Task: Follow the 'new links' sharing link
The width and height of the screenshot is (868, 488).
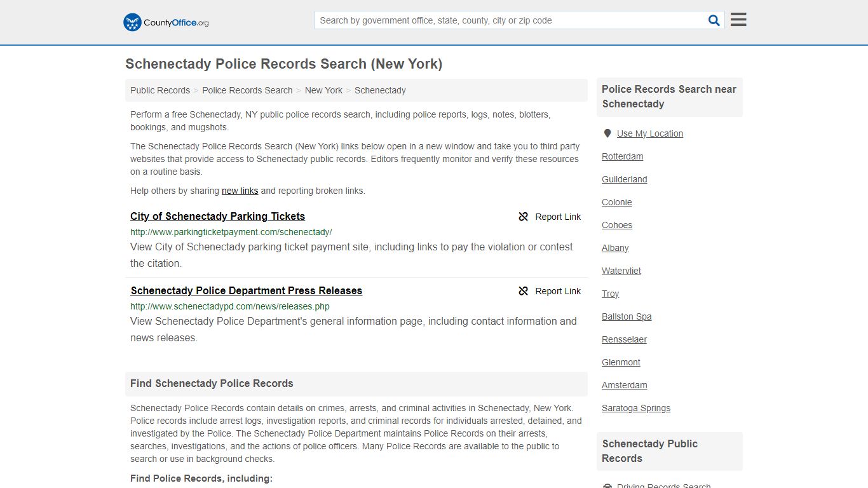Action: tap(240, 191)
